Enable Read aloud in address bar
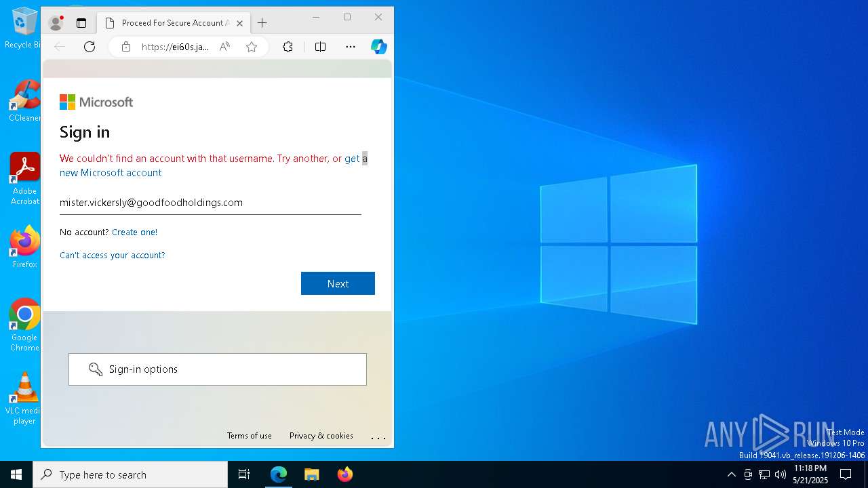 [x=225, y=47]
